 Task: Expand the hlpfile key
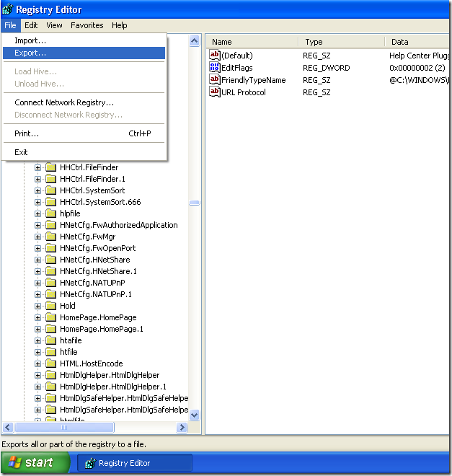click(37, 213)
